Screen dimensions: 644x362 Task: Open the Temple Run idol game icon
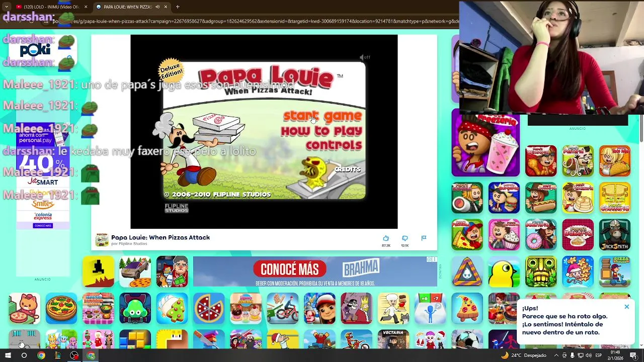tap(541, 271)
